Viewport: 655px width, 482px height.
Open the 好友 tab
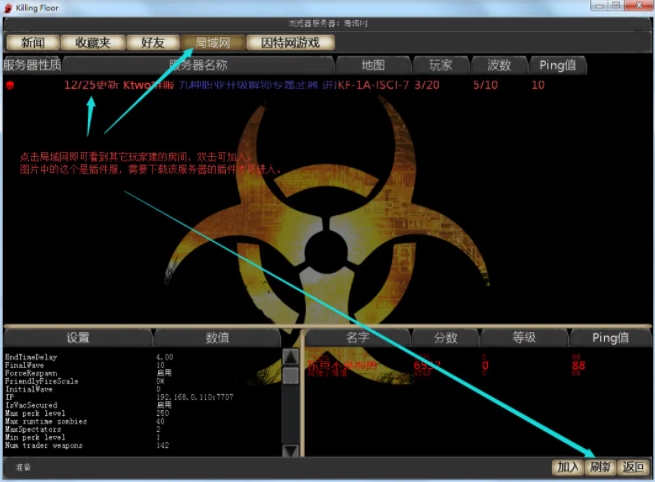[153, 43]
